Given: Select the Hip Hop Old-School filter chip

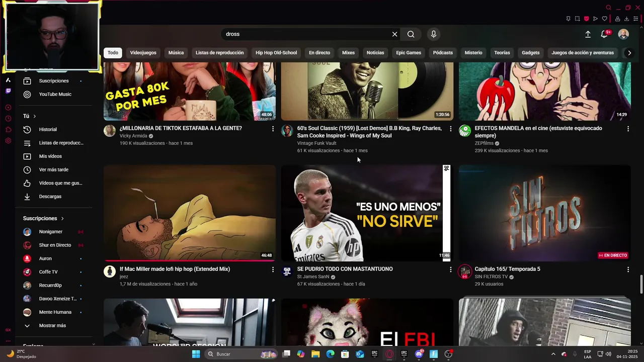Looking at the screenshot, I should 276,53.
